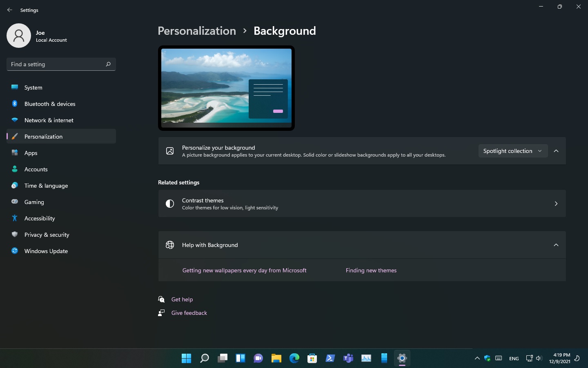Image resolution: width=588 pixels, height=368 pixels.
Task: Open System settings from the sidebar
Action: [33, 88]
